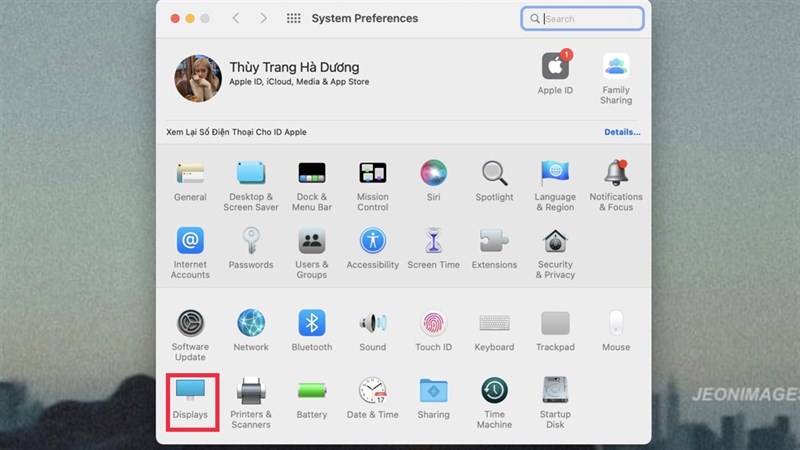Click the name Thùy Trang Hà Dương
800x450 pixels.
pyautogui.click(x=294, y=67)
